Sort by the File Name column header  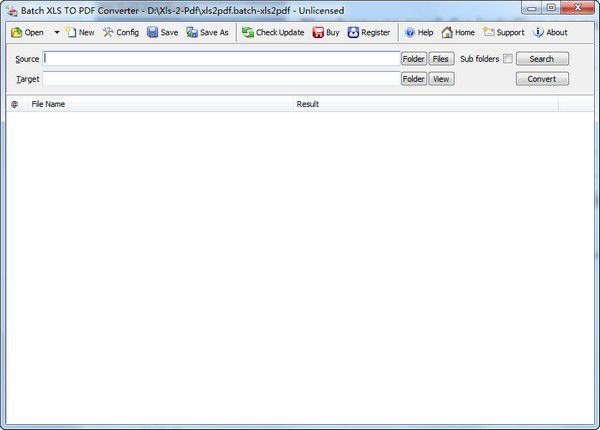(x=160, y=104)
